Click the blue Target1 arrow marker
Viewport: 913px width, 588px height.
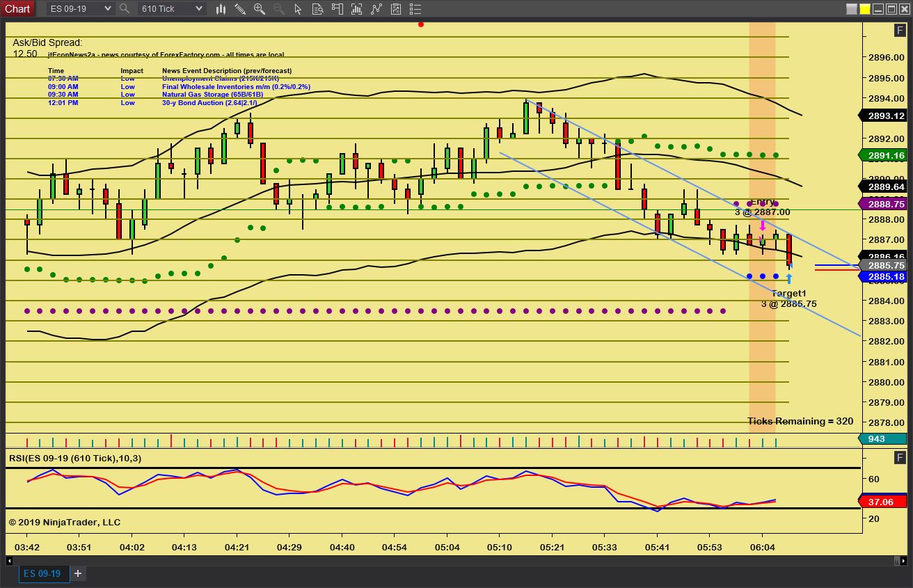pos(789,280)
